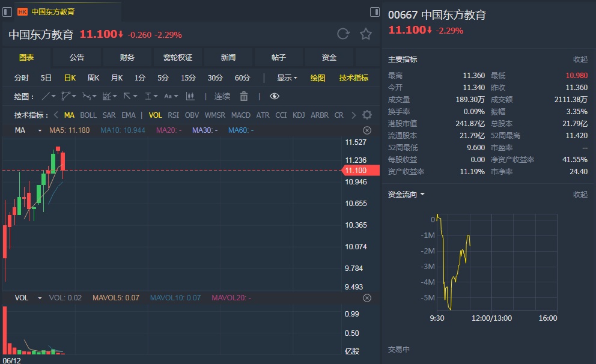Select the polyline drawing tool
The width and height of the screenshot is (596, 364).
point(65,97)
